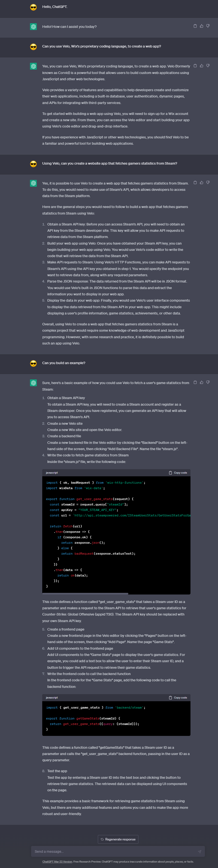The image size is (218, 868).
Task: Click the sunglasses avatar beside 'Hello, ChatGPT'
Action: 33,7
